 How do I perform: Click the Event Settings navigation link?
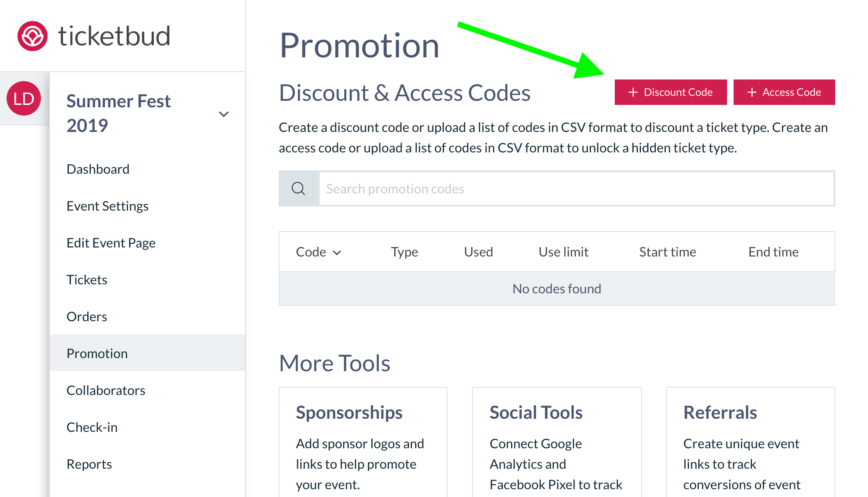point(108,206)
